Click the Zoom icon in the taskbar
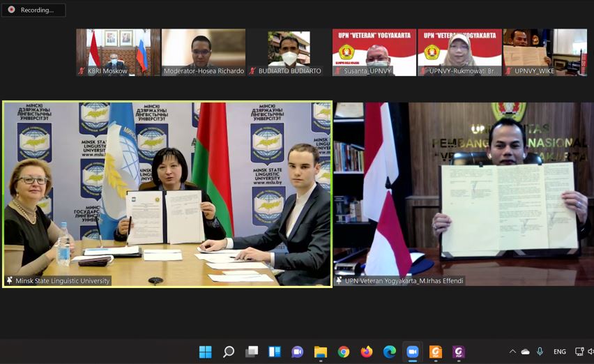The image size is (594, 364). (412, 351)
